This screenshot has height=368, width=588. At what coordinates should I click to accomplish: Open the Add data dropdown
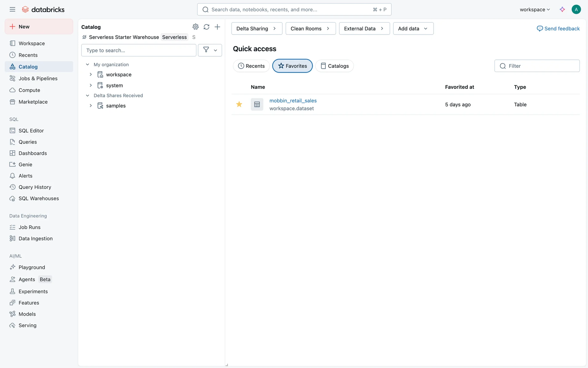(413, 29)
